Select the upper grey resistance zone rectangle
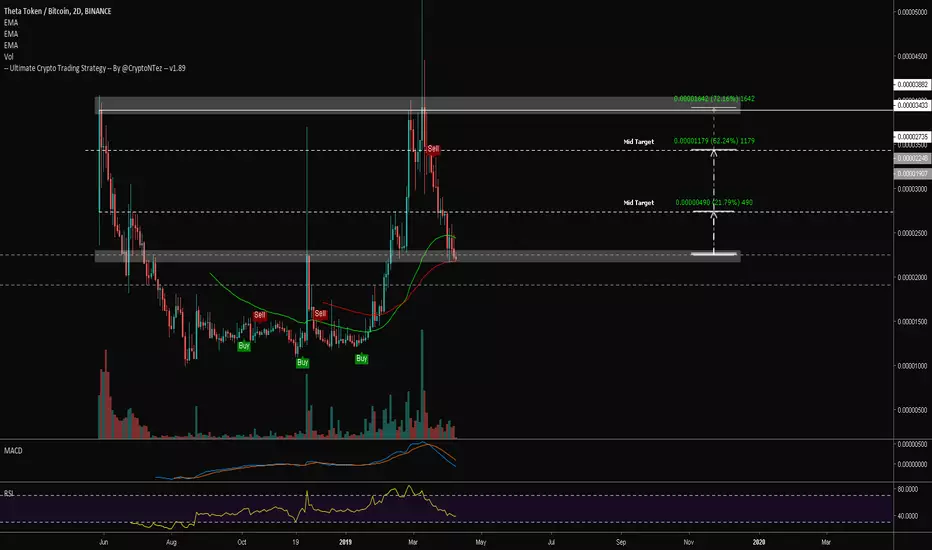 [417, 105]
